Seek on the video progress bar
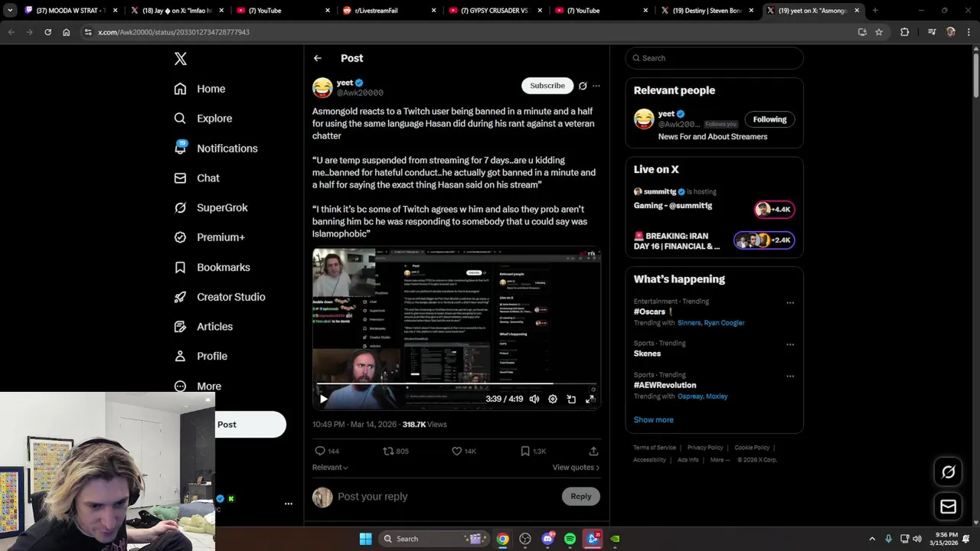This screenshot has width=980, height=551. pos(456,383)
